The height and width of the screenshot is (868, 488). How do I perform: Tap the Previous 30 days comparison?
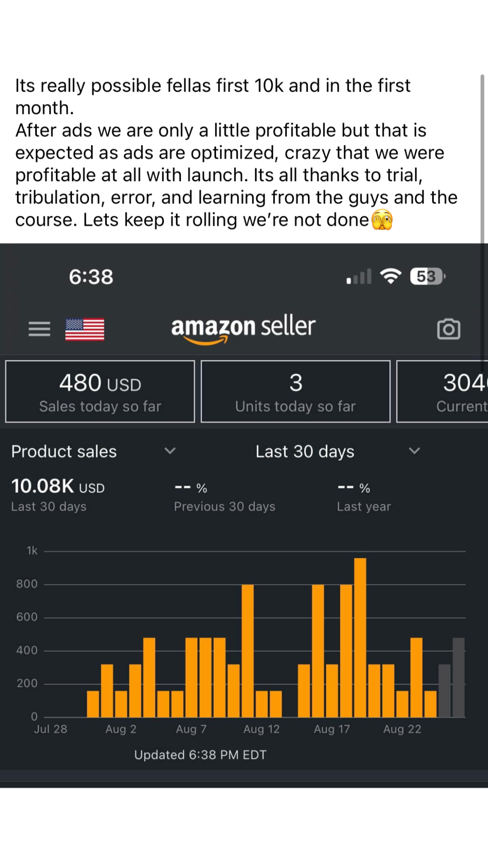tap(225, 506)
